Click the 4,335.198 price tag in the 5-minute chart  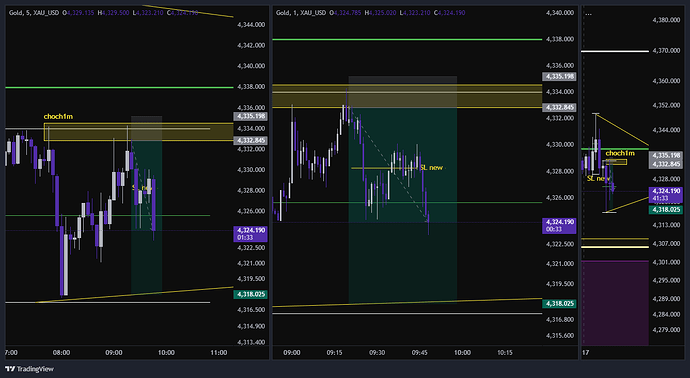point(250,117)
